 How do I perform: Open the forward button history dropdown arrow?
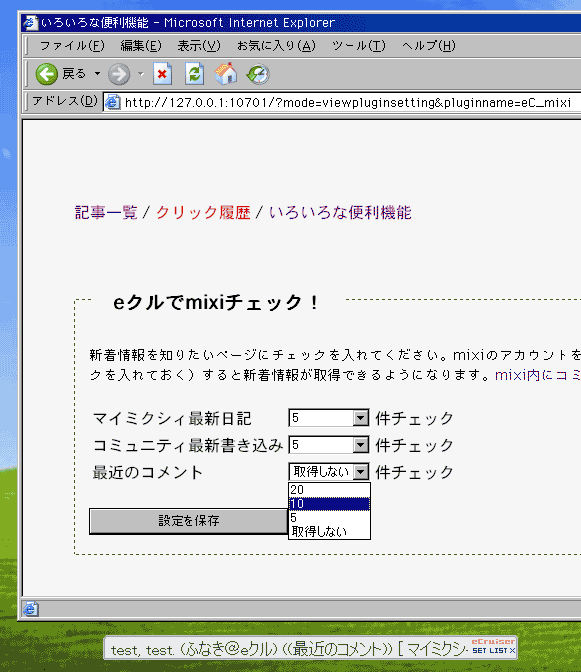pyautogui.click(x=141, y=74)
